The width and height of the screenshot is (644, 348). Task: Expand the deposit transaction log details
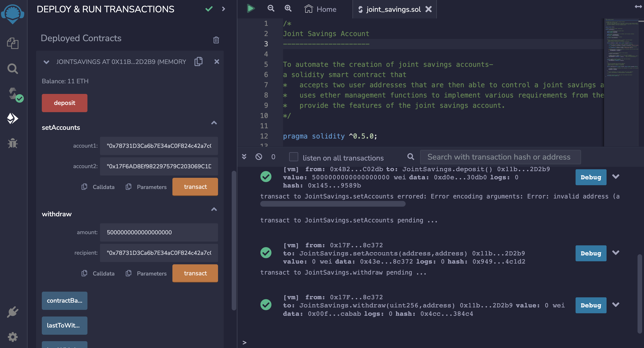click(x=616, y=177)
